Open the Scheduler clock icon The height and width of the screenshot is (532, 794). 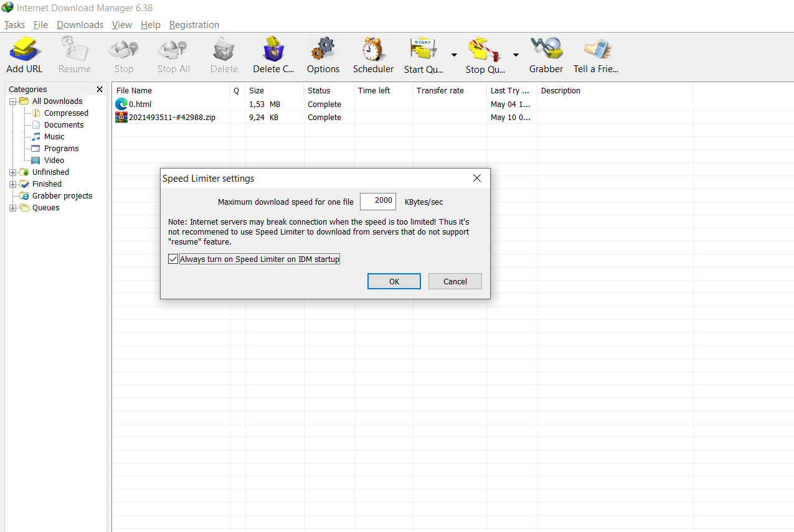pos(373,49)
